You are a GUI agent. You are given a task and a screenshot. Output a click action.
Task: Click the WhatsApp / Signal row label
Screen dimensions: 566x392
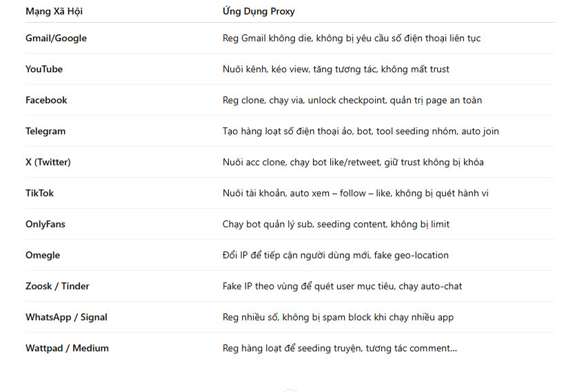tap(66, 317)
